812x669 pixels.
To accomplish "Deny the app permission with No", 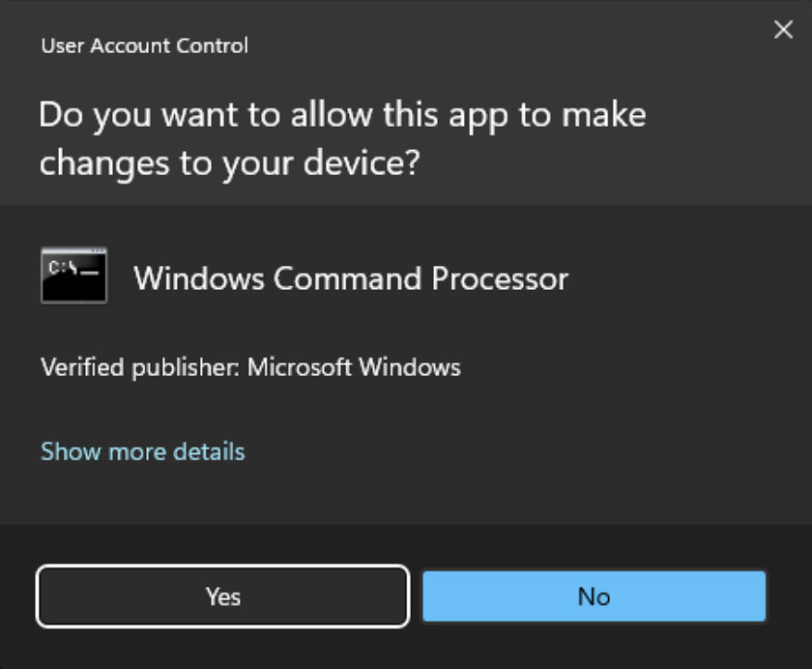I will pos(594,596).
